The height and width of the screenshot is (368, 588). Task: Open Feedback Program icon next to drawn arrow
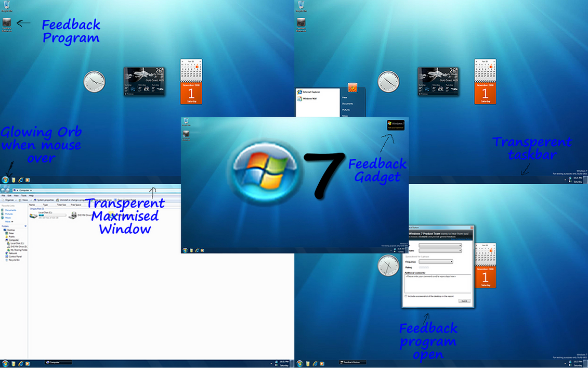(7, 25)
